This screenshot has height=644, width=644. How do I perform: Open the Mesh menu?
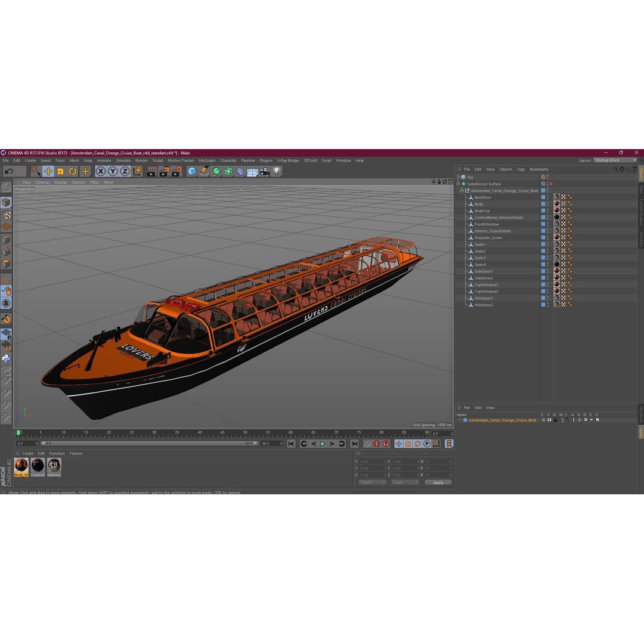(x=74, y=160)
